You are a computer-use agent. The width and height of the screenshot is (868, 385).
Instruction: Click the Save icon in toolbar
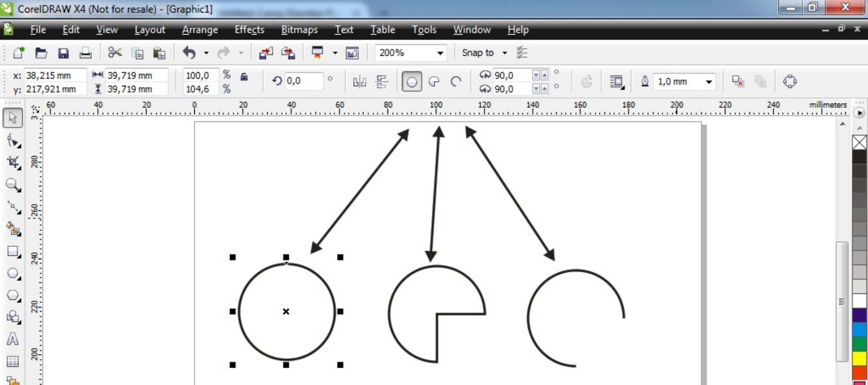pos(63,53)
